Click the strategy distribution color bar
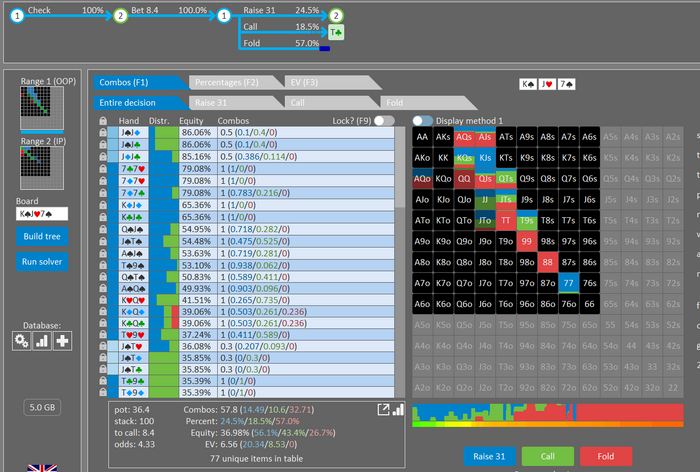This screenshot has width=700, height=472. coord(548,415)
